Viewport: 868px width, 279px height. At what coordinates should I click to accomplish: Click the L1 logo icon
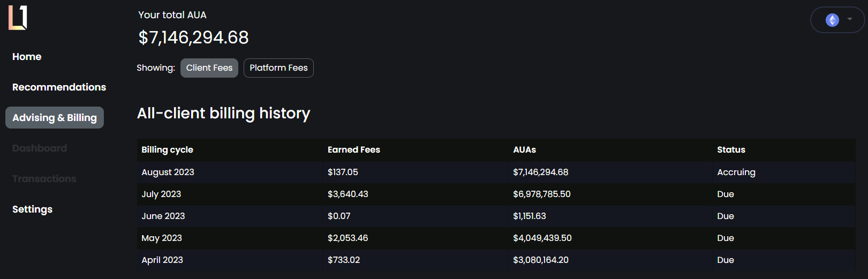coord(18,18)
